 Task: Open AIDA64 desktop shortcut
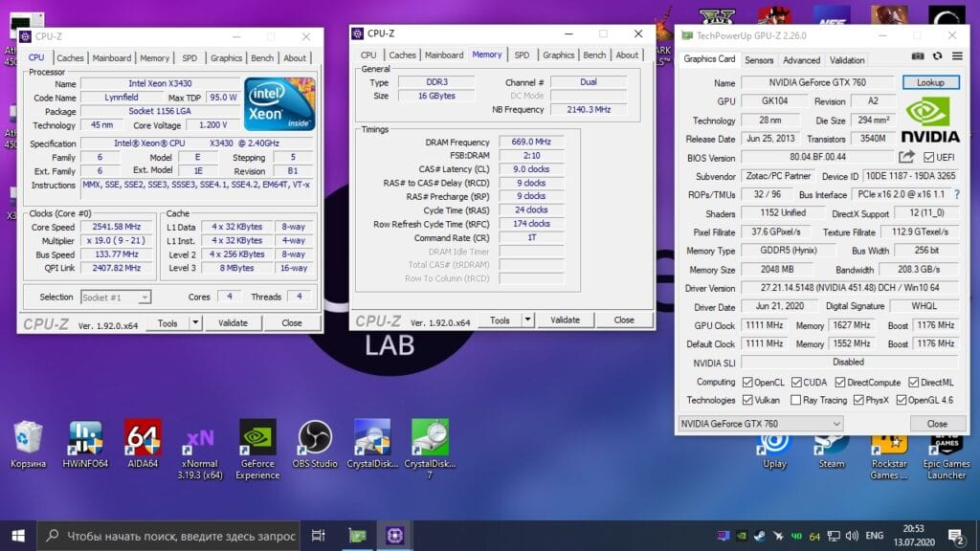143,444
